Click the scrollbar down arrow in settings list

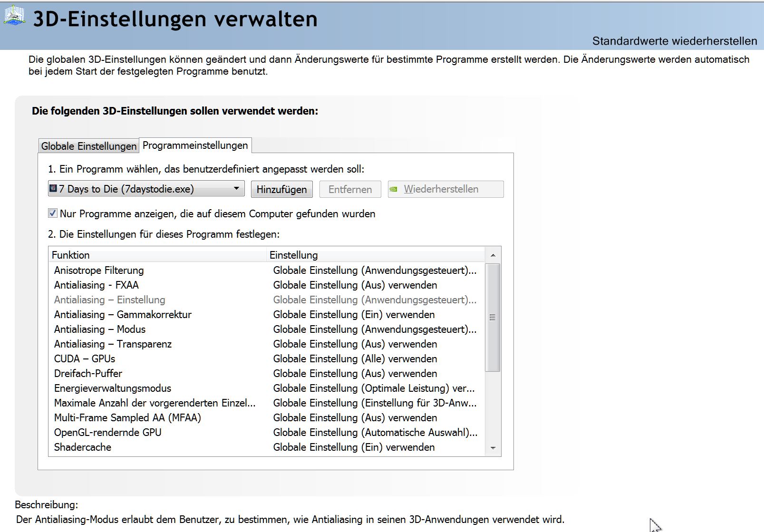point(493,448)
